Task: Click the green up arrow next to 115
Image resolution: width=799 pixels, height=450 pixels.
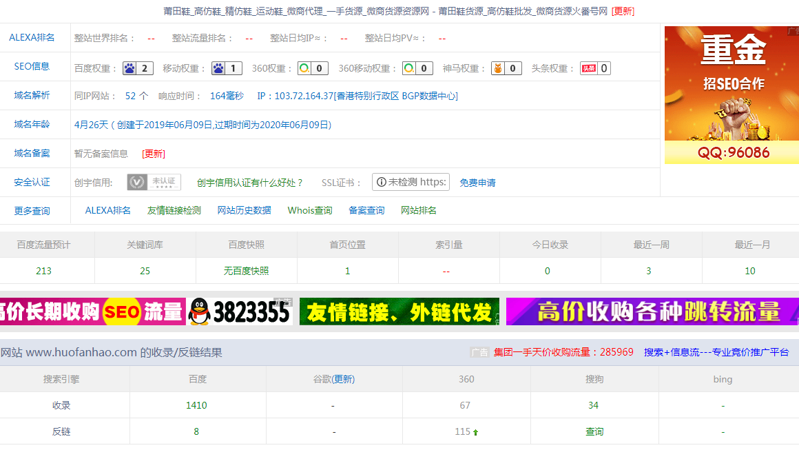Action: pos(475,432)
